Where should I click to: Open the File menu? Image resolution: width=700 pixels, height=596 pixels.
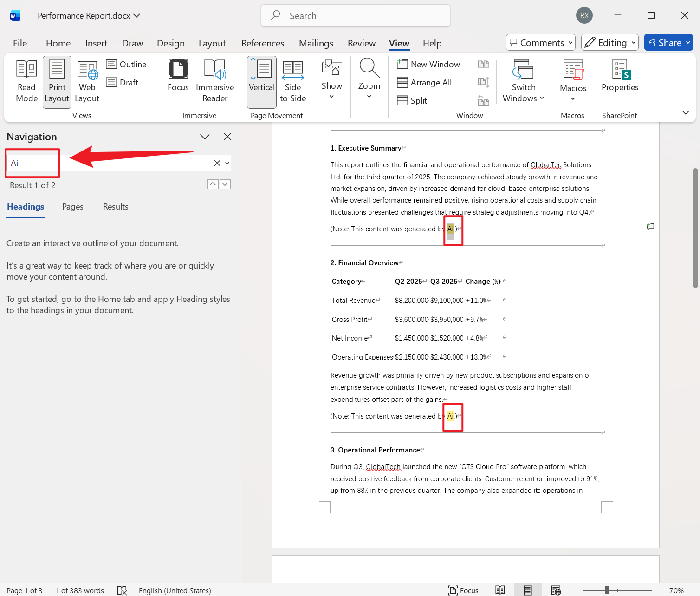(x=20, y=43)
